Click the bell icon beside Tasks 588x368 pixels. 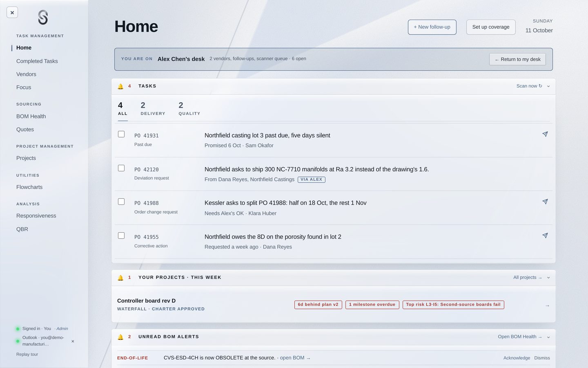pyautogui.click(x=120, y=86)
